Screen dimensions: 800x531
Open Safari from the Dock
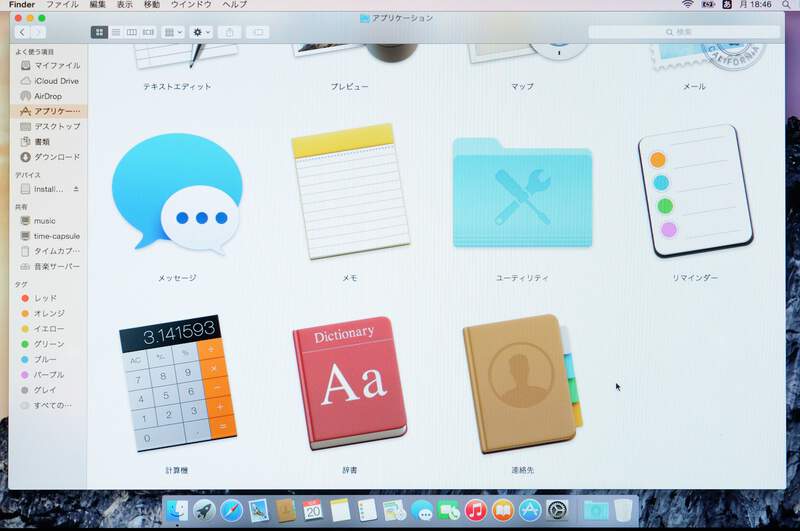232,511
